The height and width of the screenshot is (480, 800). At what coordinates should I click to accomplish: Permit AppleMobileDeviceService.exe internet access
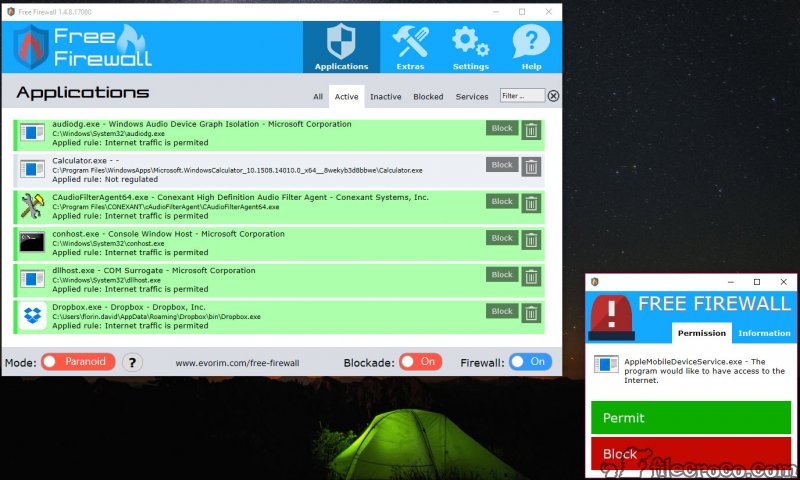(x=691, y=417)
